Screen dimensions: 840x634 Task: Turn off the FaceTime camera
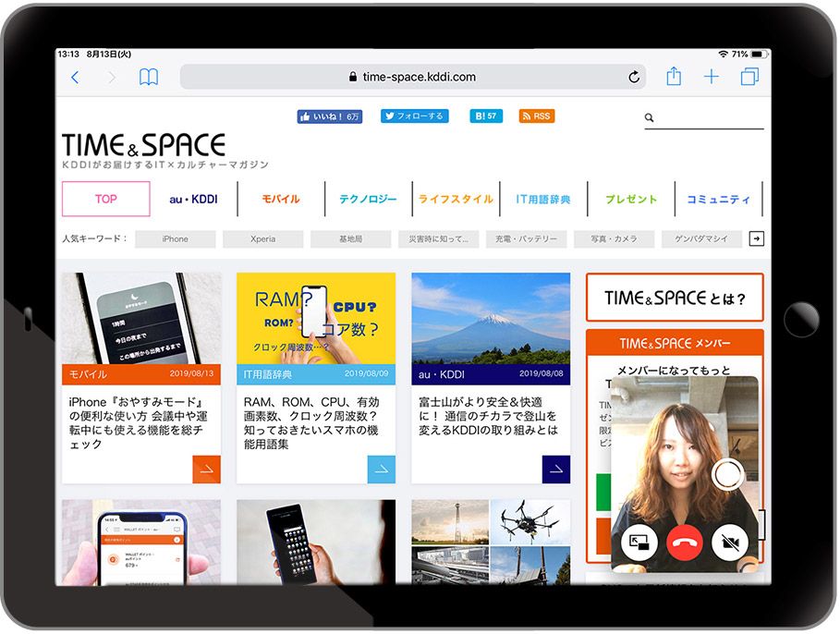[x=730, y=543]
